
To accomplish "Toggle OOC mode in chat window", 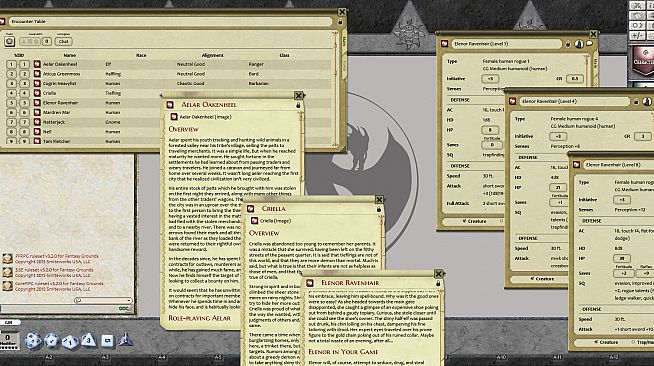I will tap(124, 308).
